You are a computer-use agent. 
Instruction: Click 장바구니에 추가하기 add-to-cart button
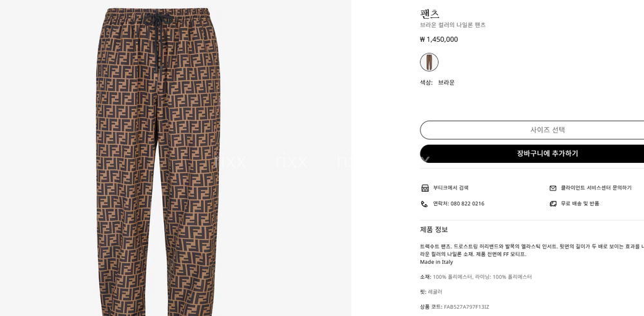(x=532, y=153)
